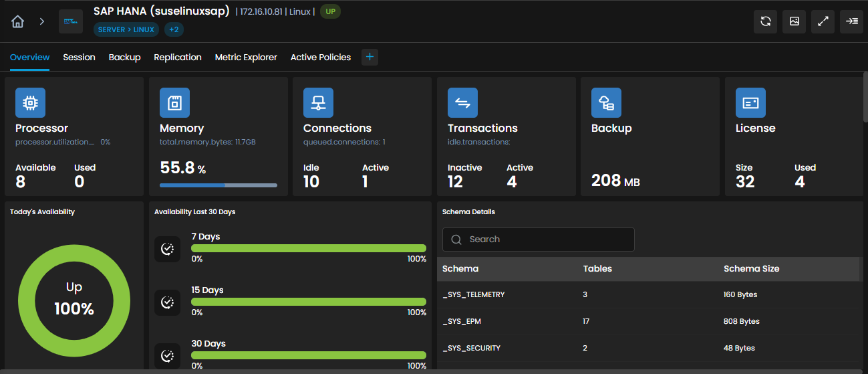Select the _SYS_TELEMETRY schema row
868x374 pixels.
[x=648, y=294]
